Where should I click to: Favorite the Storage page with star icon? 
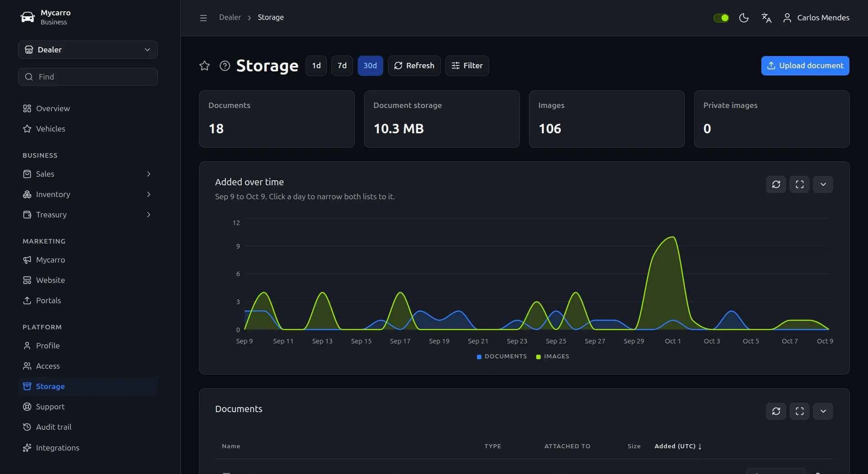click(x=205, y=66)
